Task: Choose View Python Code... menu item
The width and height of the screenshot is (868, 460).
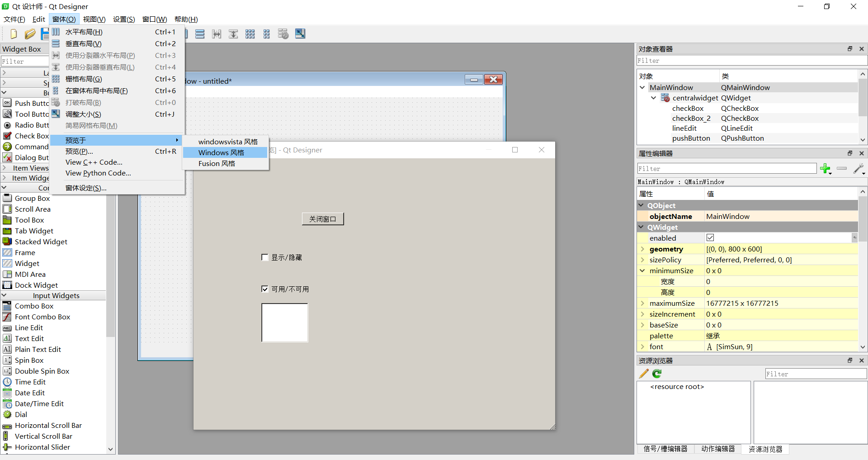Action: 98,173
